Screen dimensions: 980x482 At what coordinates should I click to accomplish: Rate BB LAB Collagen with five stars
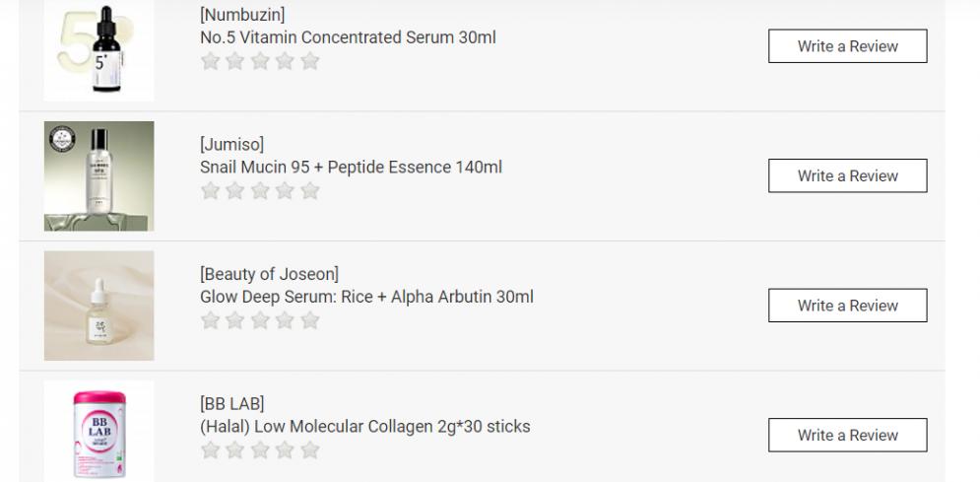click(x=310, y=450)
